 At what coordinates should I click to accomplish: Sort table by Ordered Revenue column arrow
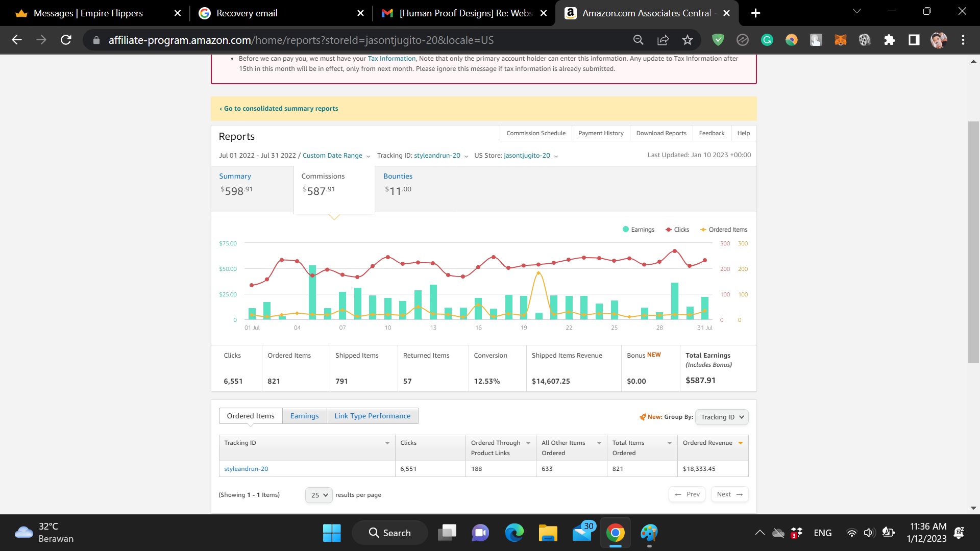tap(740, 443)
